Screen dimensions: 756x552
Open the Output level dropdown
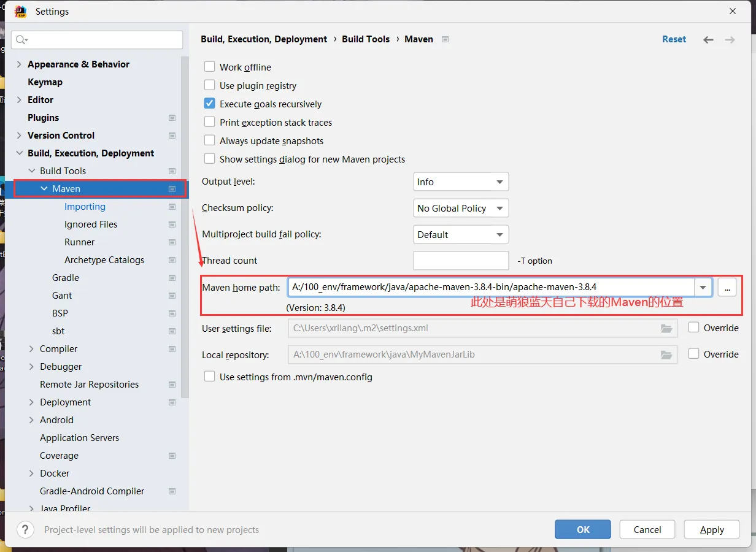(x=461, y=182)
